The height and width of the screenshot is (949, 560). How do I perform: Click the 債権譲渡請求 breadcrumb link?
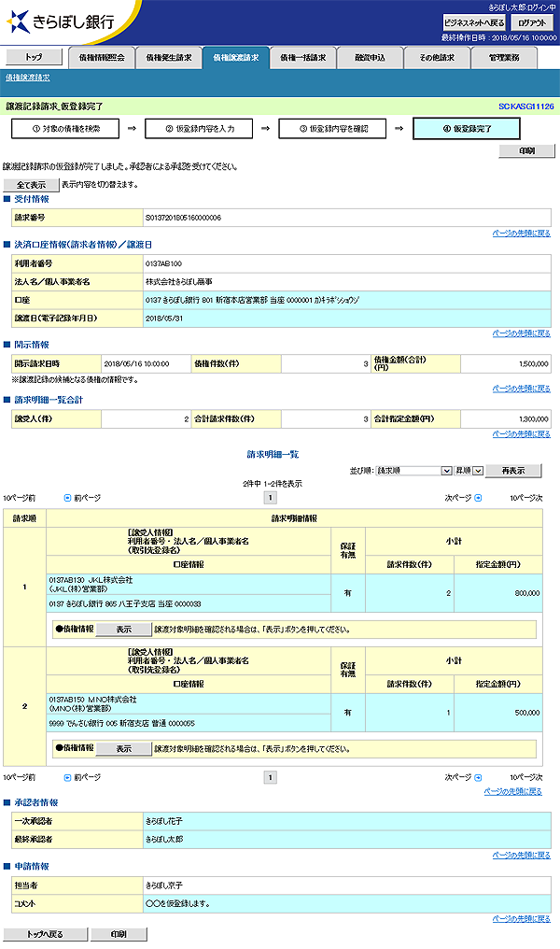coord(28,78)
